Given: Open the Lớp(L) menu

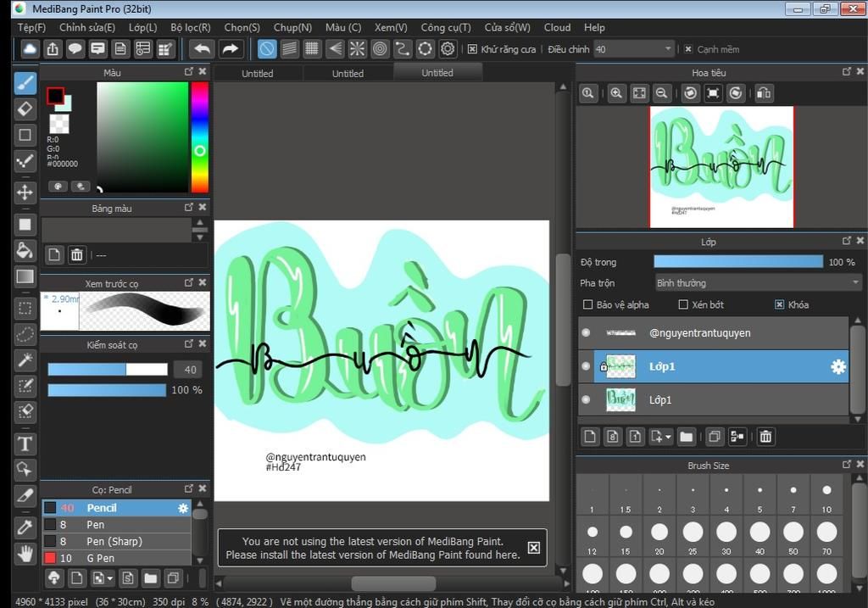Looking at the screenshot, I should (x=142, y=27).
